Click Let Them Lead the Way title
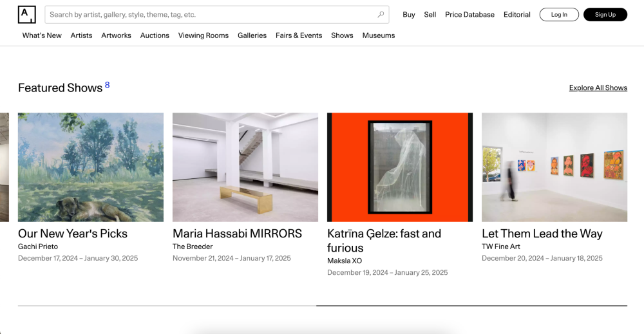The height and width of the screenshot is (334, 644). pyautogui.click(x=542, y=234)
